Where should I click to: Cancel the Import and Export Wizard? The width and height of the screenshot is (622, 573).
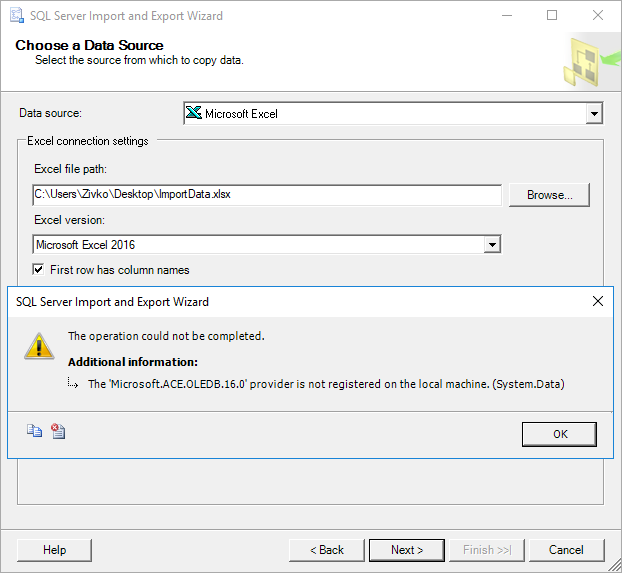point(566,550)
